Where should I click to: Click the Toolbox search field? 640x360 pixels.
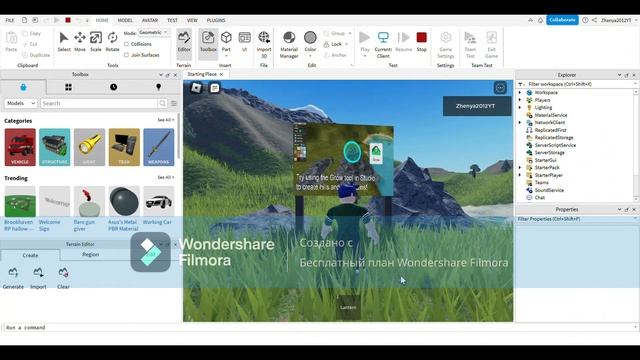(x=99, y=103)
